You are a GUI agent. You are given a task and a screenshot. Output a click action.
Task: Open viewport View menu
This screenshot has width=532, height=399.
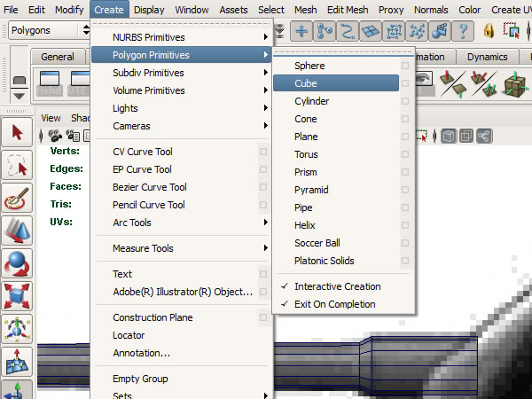pyautogui.click(x=51, y=118)
